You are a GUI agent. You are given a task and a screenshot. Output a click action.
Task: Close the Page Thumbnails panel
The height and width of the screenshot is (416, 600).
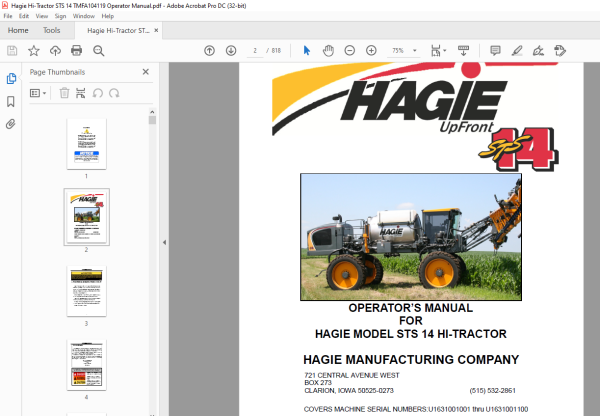coord(145,72)
